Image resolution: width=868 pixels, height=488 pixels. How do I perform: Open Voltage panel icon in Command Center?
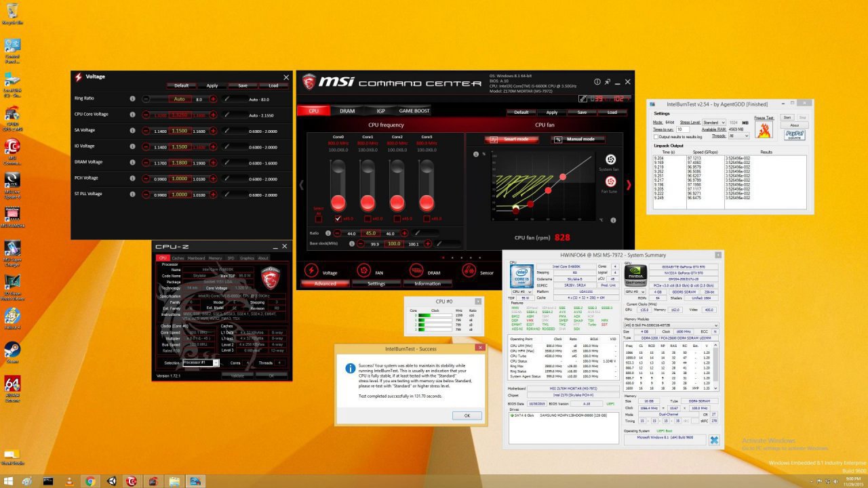point(312,270)
